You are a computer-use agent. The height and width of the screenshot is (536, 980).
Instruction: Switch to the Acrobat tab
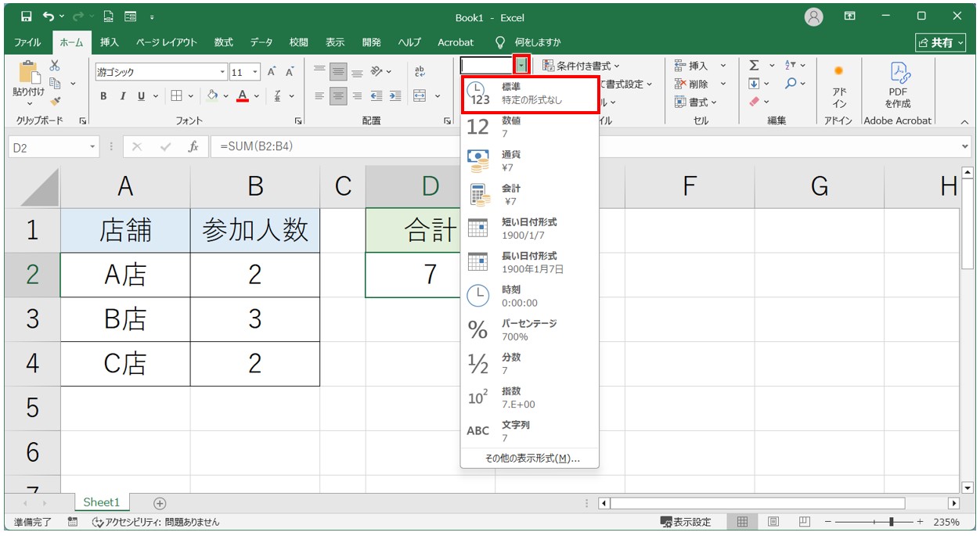click(456, 42)
